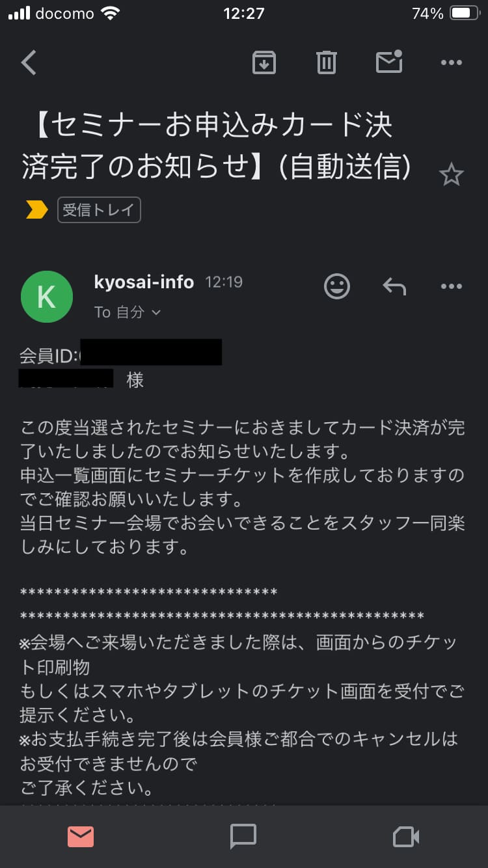
Task: Open the top toolbar more options menu
Action: coord(451,63)
